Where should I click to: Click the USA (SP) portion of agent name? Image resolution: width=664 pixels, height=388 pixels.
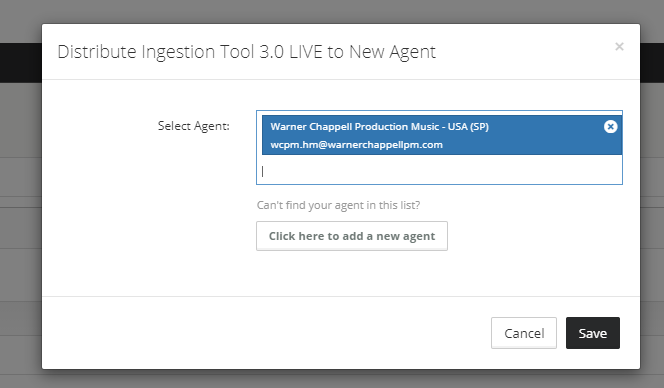click(471, 127)
